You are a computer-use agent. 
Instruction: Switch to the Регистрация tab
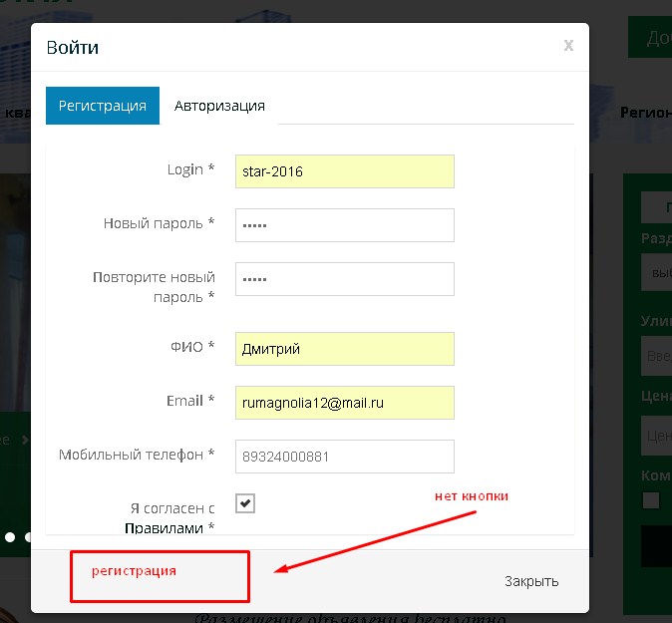click(x=102, y=106)
